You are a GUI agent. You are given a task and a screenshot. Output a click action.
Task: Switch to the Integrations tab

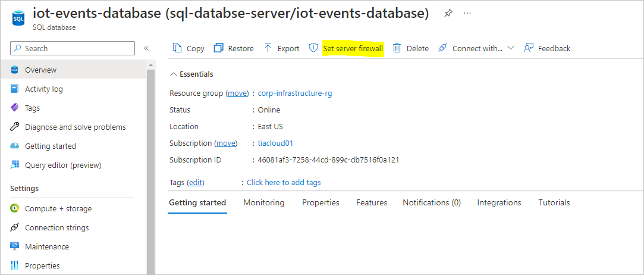coord(499,202)
